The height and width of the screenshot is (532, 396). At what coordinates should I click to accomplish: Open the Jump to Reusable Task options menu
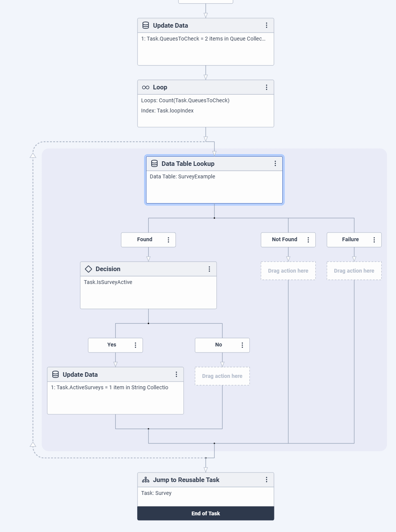tap(266, 480)
